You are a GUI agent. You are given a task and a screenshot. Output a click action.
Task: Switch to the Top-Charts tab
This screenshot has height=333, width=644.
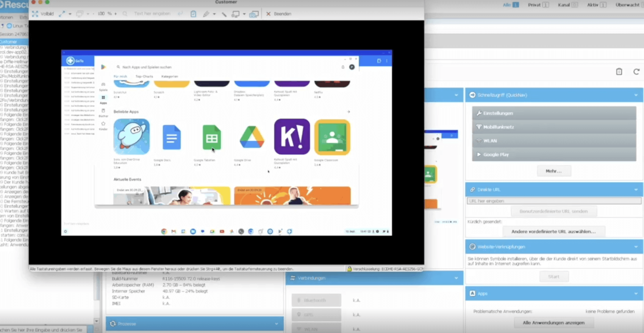tap(144, 76)
